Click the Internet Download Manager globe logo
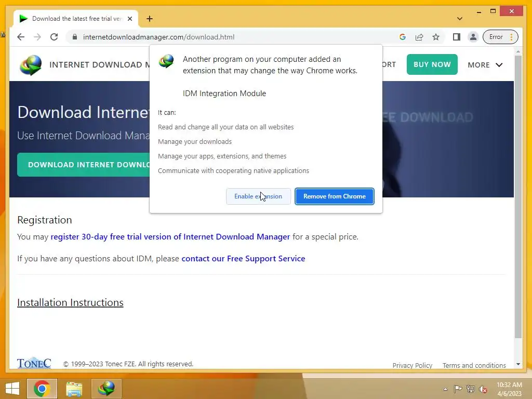Viewport: 532px width, 399px height. [x=31, y=64]
